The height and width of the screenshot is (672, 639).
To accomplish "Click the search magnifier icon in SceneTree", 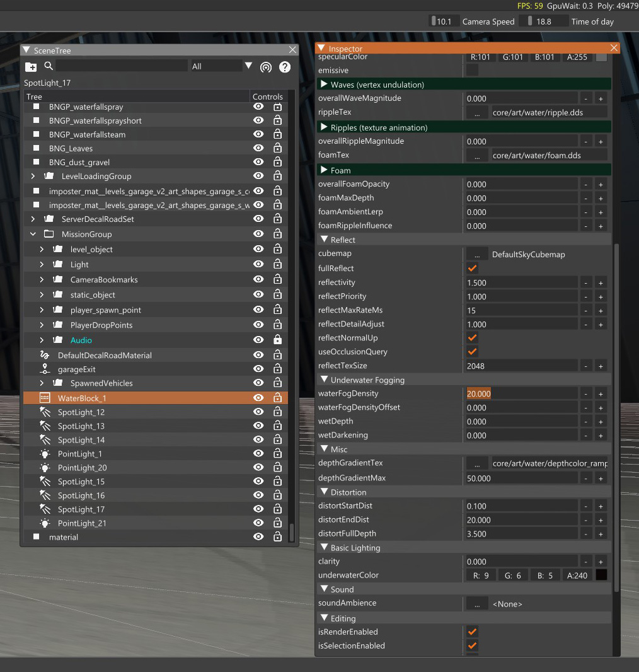I will [x=49, y=66].
